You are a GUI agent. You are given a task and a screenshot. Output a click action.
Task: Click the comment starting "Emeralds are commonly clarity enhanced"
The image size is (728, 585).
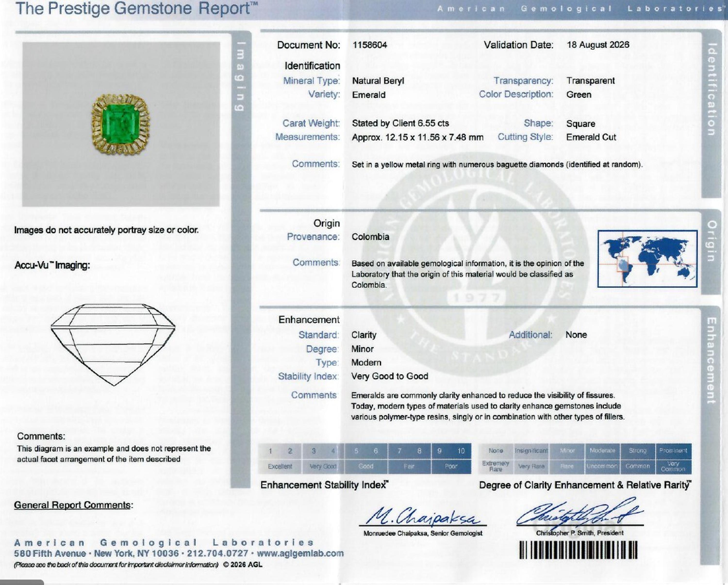tap(488, 406)
